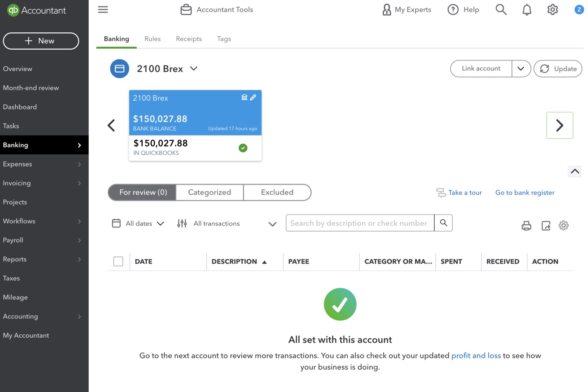
Task: Click the Go to bank register link
Action: 525,193
